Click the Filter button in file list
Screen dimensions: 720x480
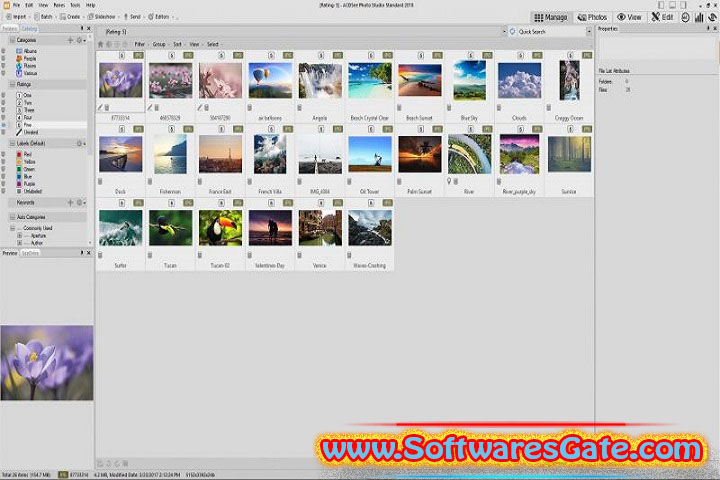coord(140,44)
